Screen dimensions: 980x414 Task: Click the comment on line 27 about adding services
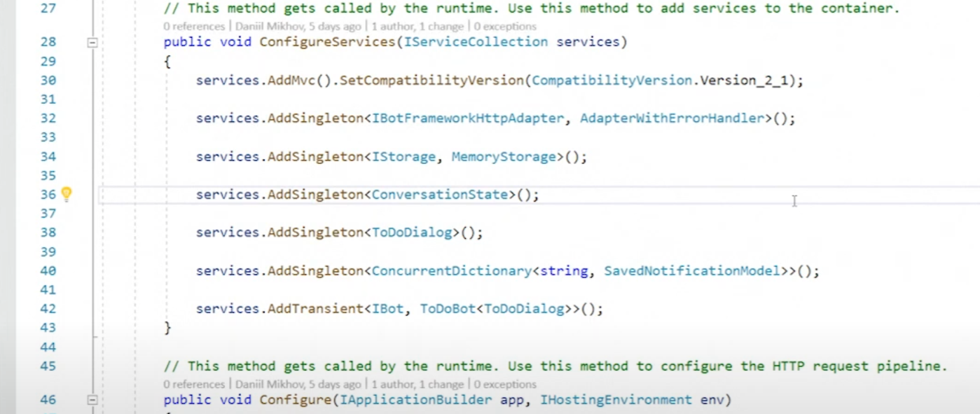(x=531, y=9)
